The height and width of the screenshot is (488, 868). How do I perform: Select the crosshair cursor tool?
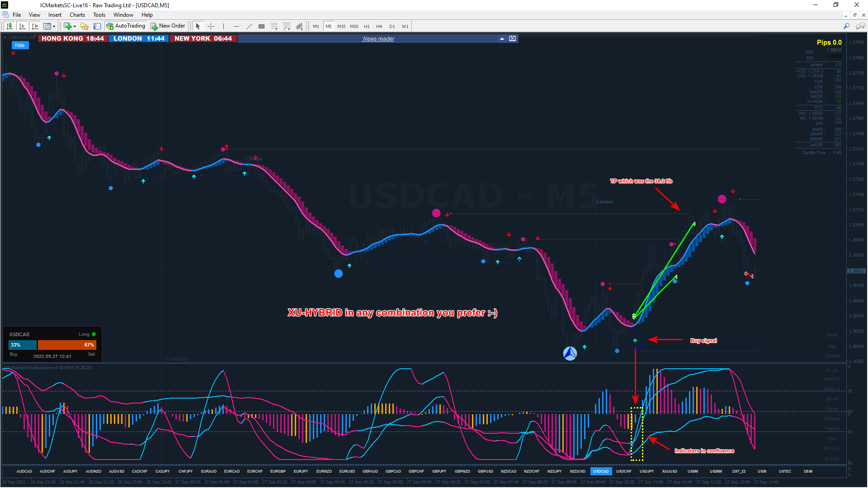pyautogui.click(x=211, y=26)
